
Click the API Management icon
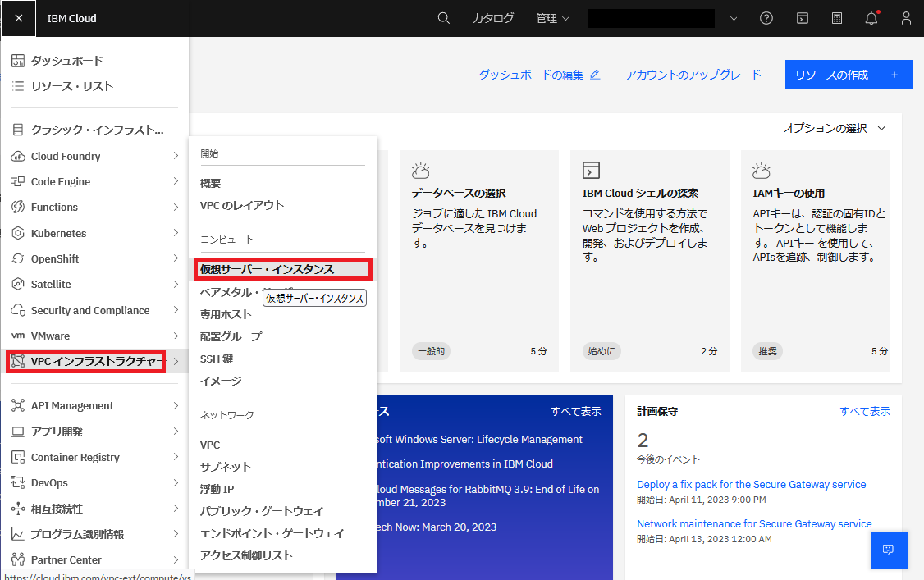click(x=18, y=405)
